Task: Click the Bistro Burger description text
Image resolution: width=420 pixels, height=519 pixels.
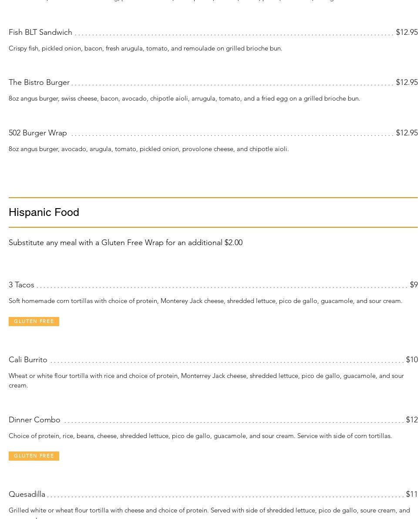Action: [184, 98]
